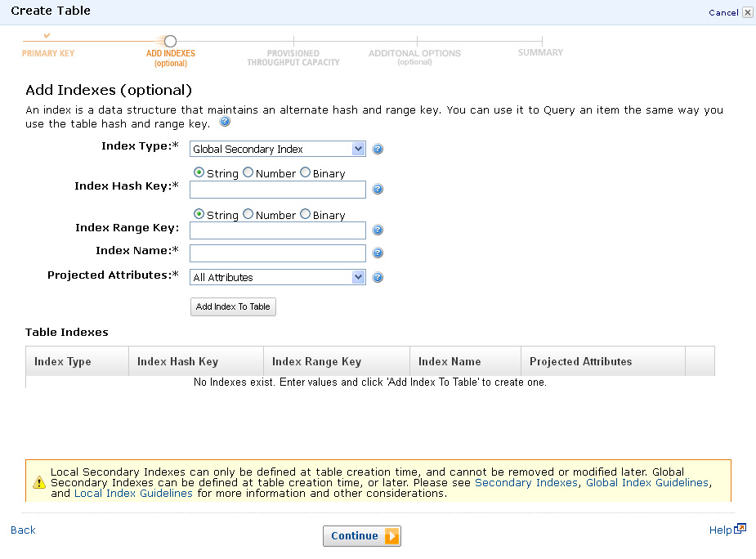Go Back to previous step
The height and width of the screenshot is (559, 756).
pyautogui.click(x=23, y=530)
